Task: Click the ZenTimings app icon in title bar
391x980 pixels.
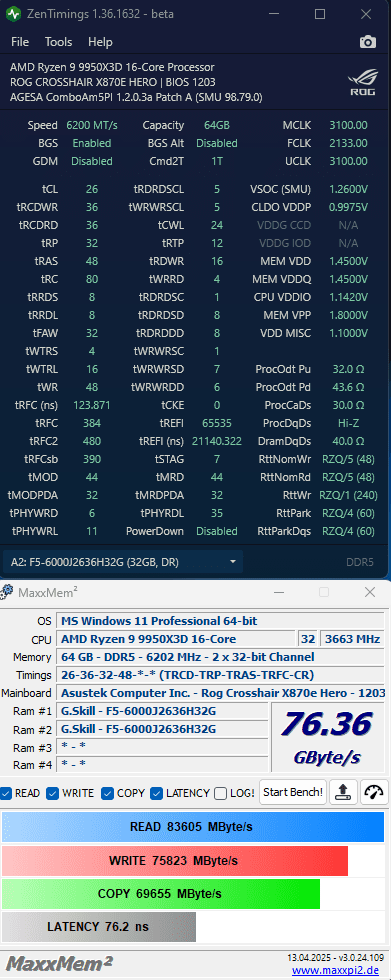Action: tap(12, 14)
